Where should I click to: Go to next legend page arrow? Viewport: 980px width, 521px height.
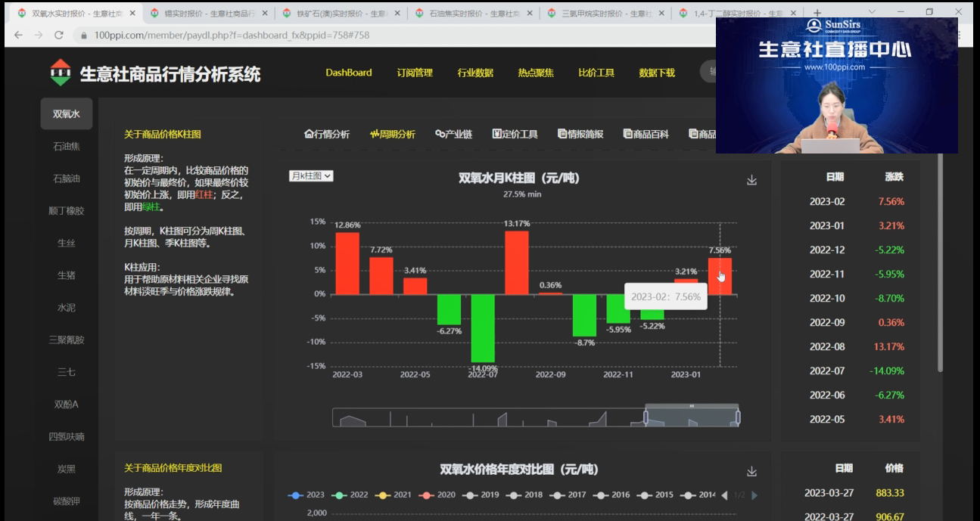coord(754,495)
